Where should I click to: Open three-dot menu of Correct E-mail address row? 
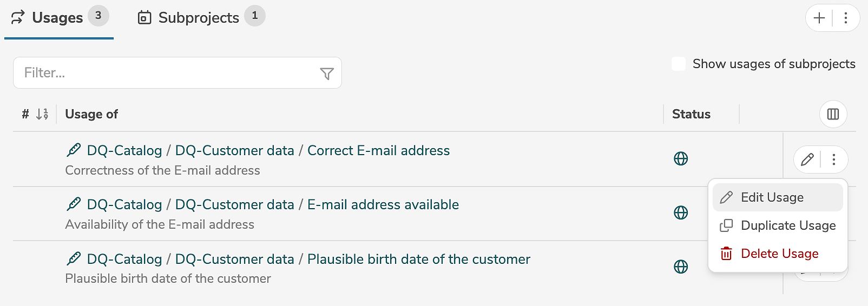(834, 159)
